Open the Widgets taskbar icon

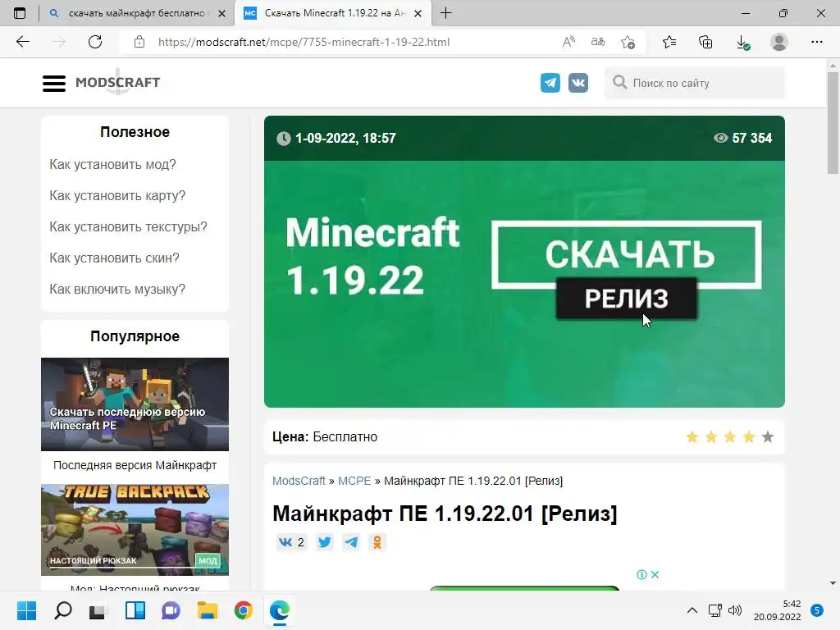point(135,610)
